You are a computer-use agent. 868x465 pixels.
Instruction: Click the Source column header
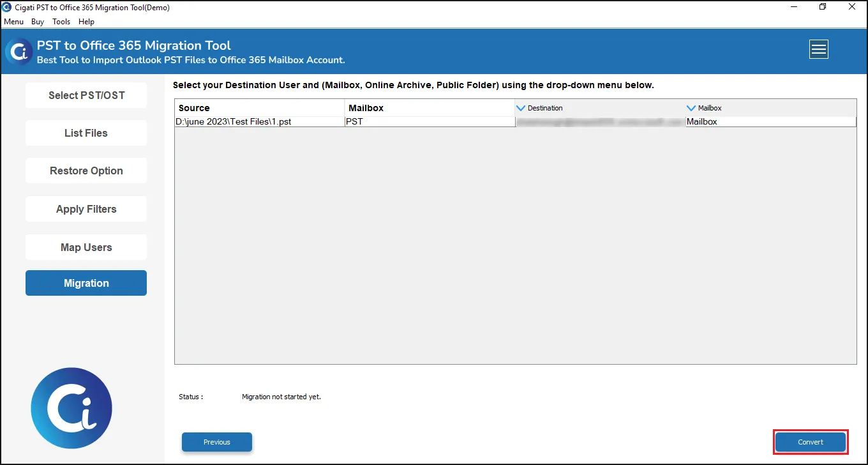tap(260, 108)
